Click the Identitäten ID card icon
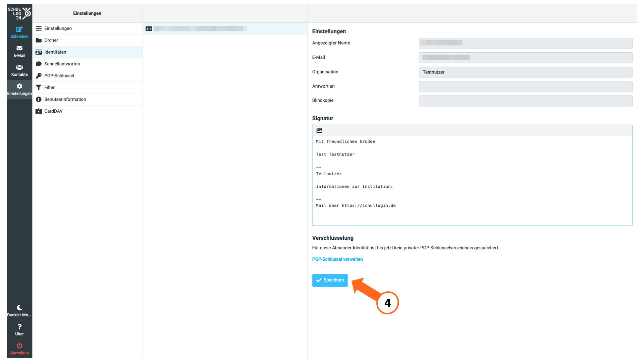The width and height of the screenshot is (644, 362). pos(39,52)
